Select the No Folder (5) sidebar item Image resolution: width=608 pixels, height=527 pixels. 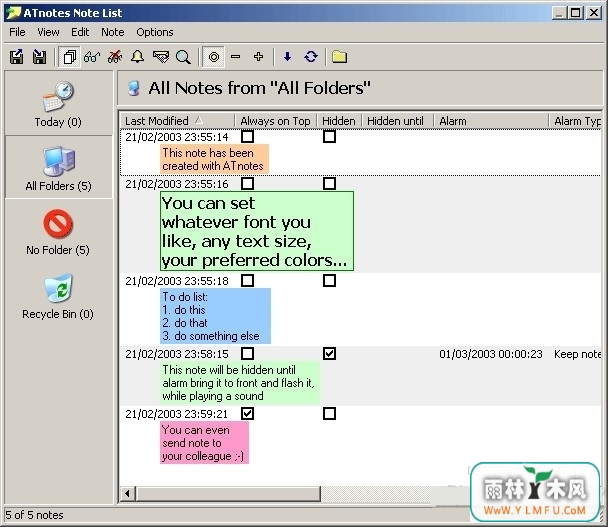(x=58, y=232)
